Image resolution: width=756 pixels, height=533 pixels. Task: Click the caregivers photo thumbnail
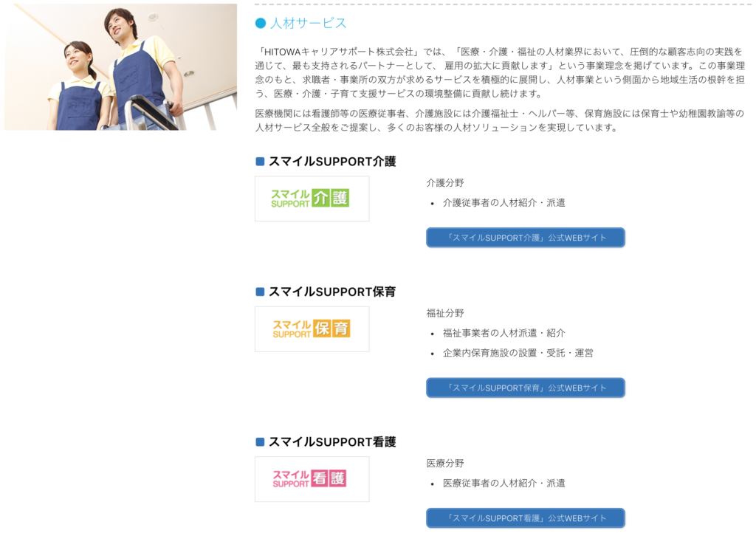(120, 67)
